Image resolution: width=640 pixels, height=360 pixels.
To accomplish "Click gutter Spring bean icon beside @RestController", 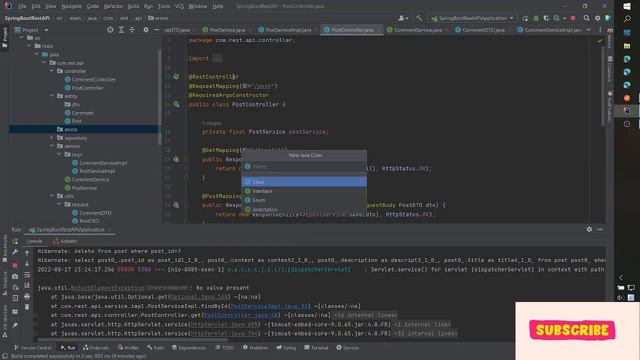I will coord(176,76).
